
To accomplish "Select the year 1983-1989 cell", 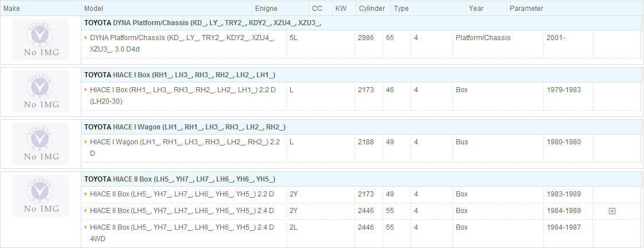I will [564, 194].
